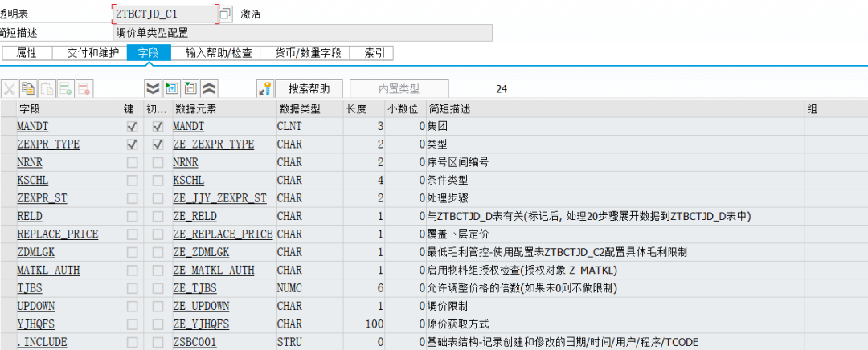Image resolution: width=868 pixels, height=350 pixels.
Task: Click the cut (scissors) toolbar icon
Action: (x=10, y=88)
